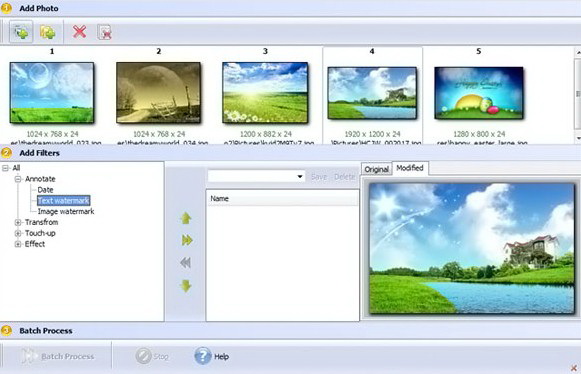Switch to the Modified preview tab

coord(410,168)
